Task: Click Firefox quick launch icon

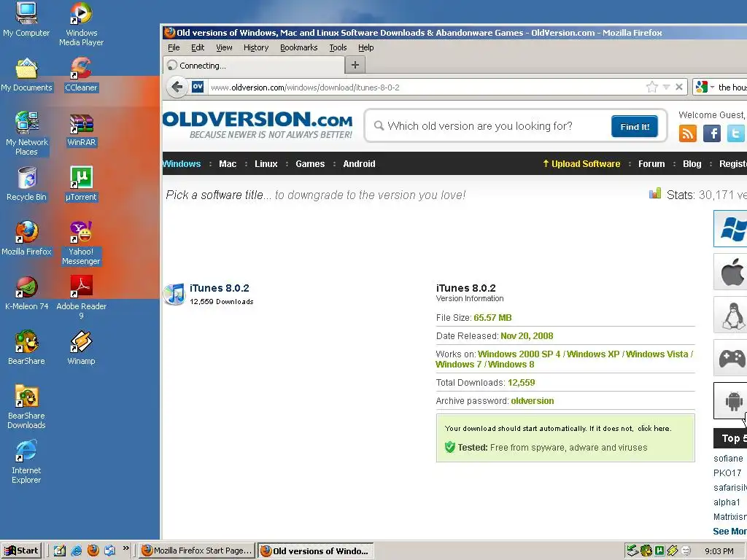Action: point(93,551)
